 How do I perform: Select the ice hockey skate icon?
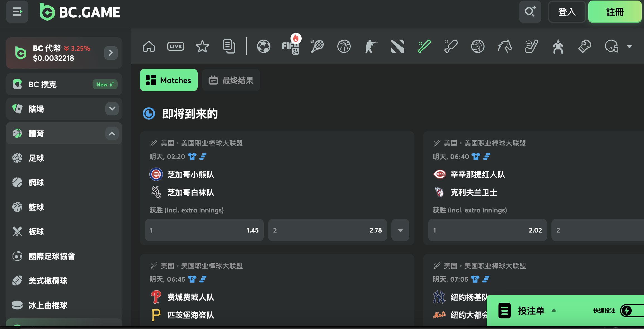(x=531, y=46)
